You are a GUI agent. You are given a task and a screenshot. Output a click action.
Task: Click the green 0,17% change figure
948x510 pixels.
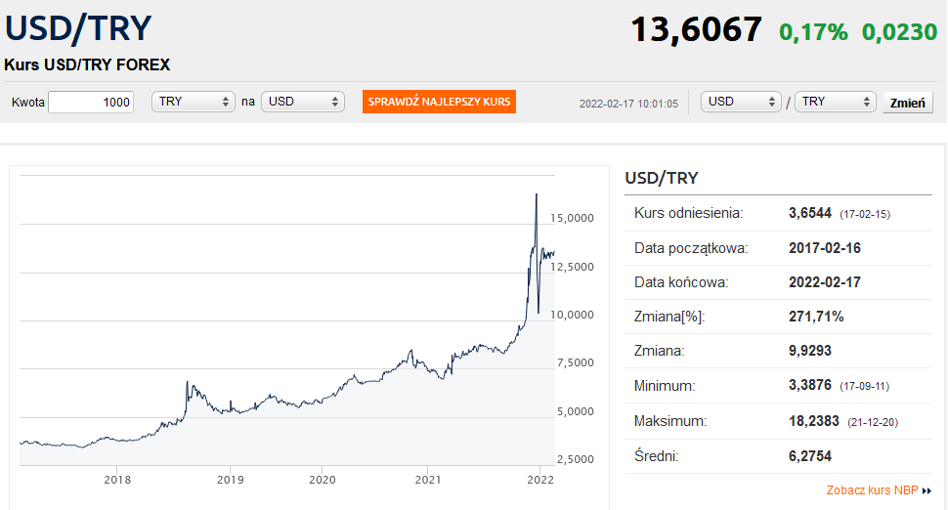(813, 32)
